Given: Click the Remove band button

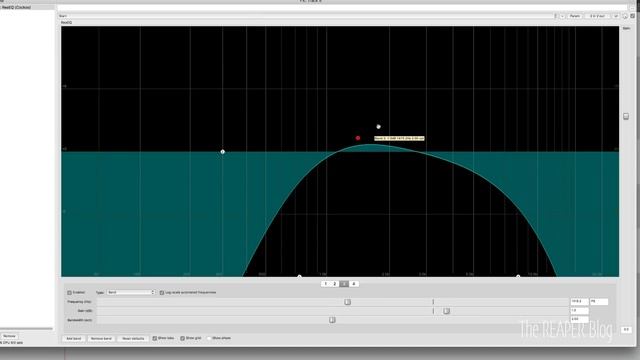Looking at the screenshot, I should click(101, 338).
